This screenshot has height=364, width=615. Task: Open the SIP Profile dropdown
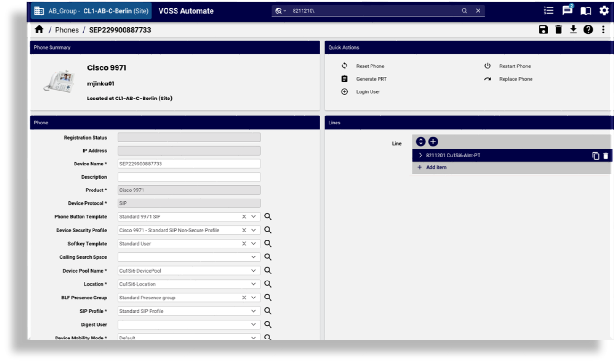pos(253,311)
